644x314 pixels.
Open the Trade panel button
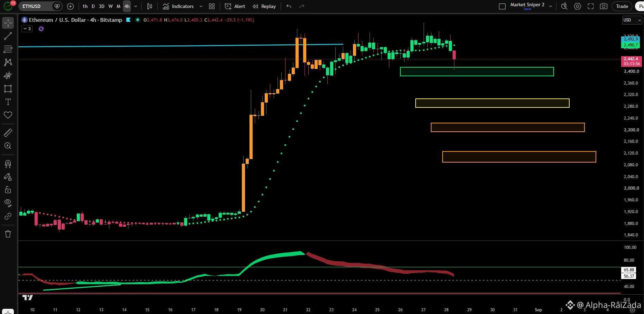click(x=622, y=6)
